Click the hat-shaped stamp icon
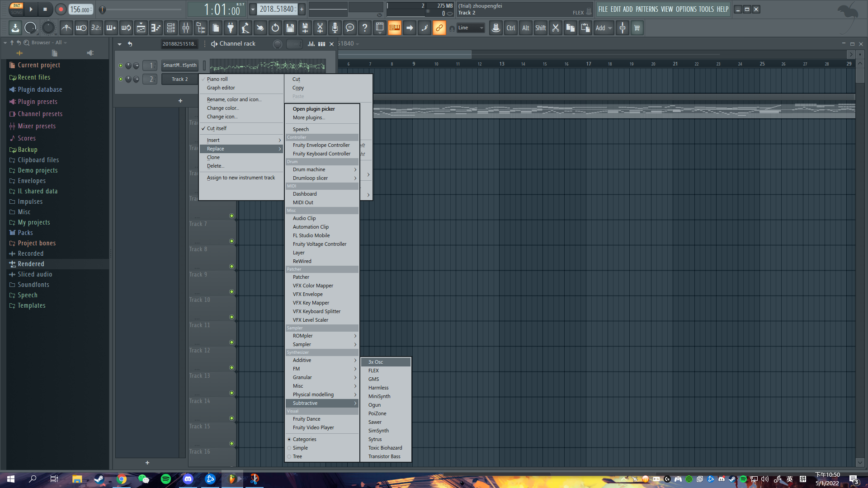868x488 pixels. coord(495,28)
